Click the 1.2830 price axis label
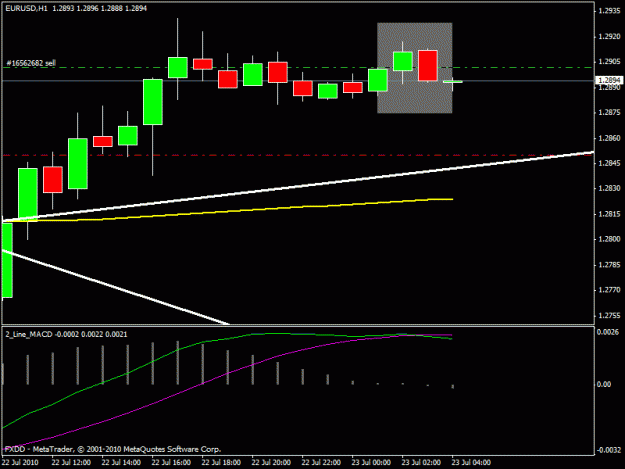 click(x=609, y=188)
